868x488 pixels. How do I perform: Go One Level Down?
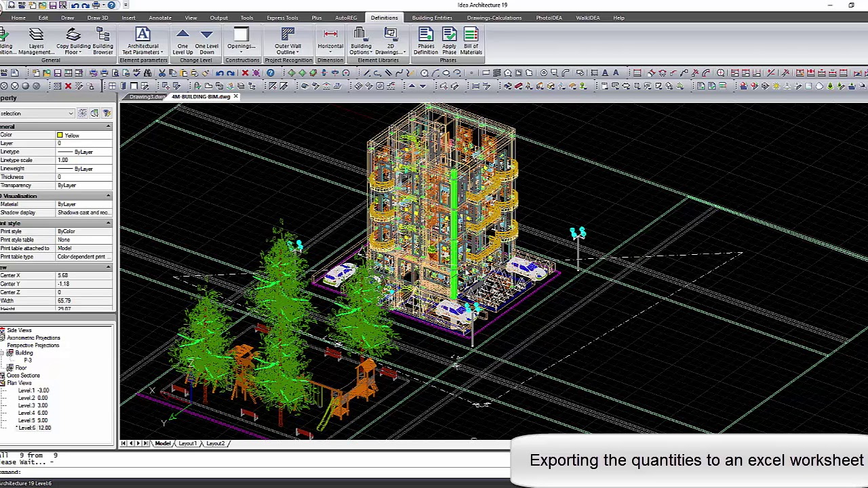click(x=207, y=41)
